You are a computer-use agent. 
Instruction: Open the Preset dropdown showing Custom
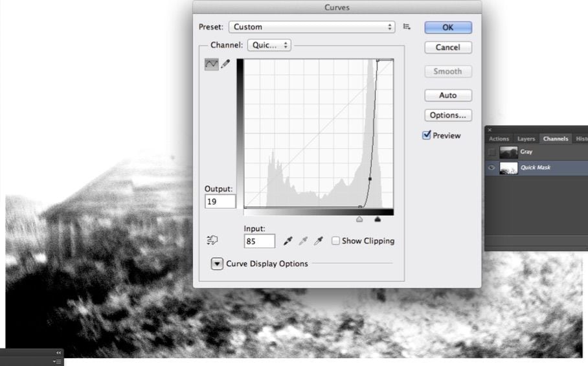[311, 27]
